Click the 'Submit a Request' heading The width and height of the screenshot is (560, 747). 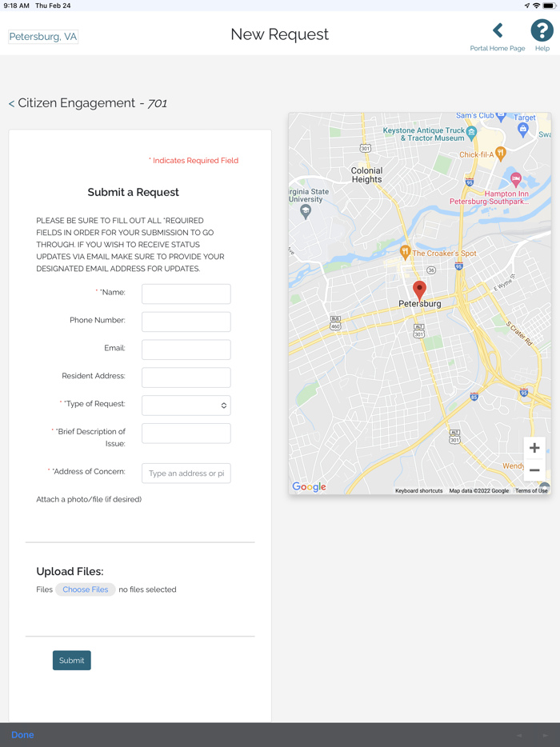(x=133, y=192)
